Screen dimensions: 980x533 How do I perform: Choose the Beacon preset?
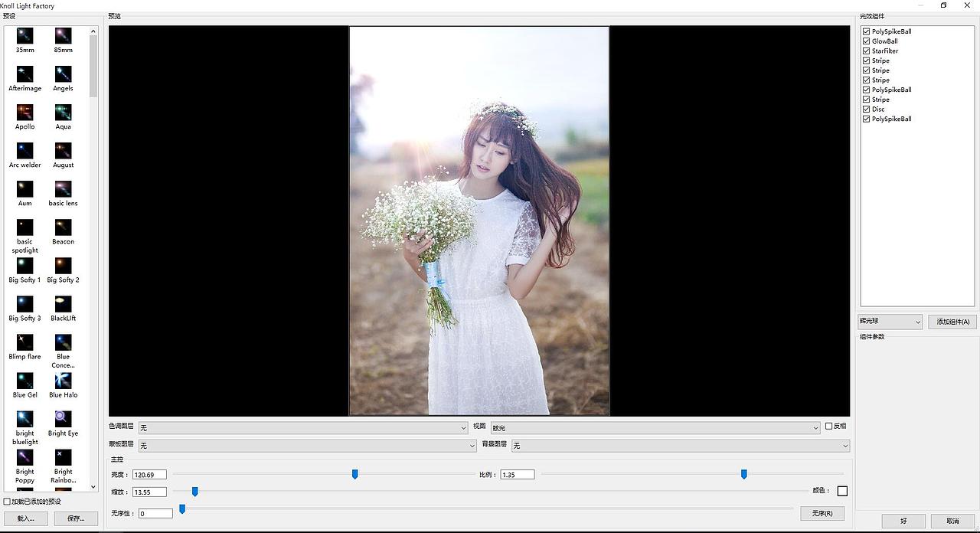63,227
